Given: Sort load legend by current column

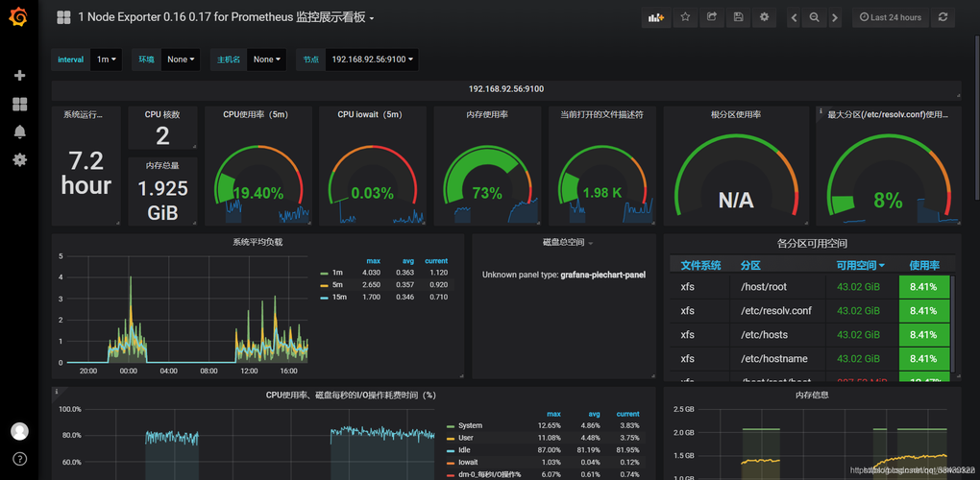Looking at the screenshot, I should [x=436, y=261].
